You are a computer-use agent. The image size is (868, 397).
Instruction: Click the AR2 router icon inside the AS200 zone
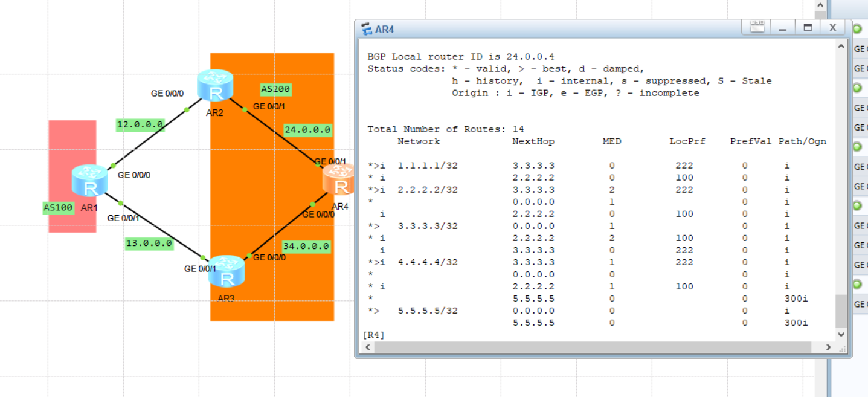[x=215, y=85]
